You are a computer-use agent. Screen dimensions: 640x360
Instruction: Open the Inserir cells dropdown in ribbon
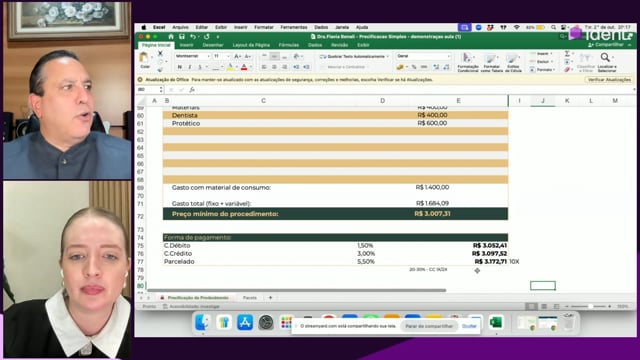pos(542,53)
